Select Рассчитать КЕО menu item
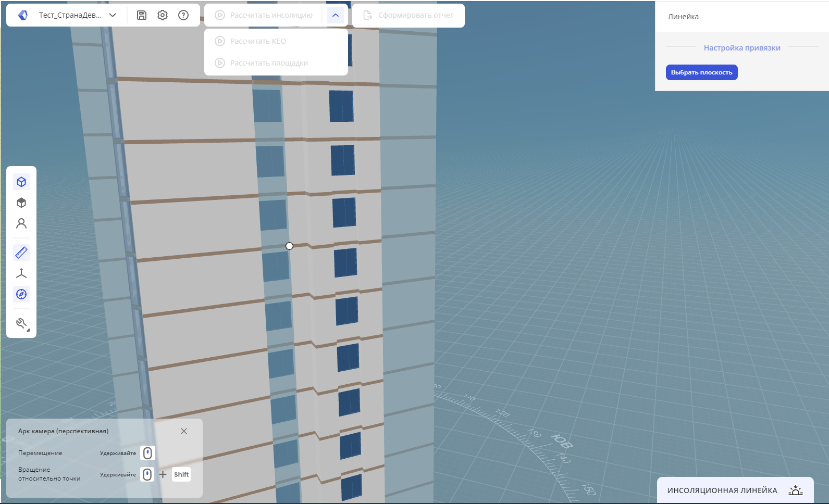This screenshot has height=504, width=829. pyautogui.click(x=276, y=41)
